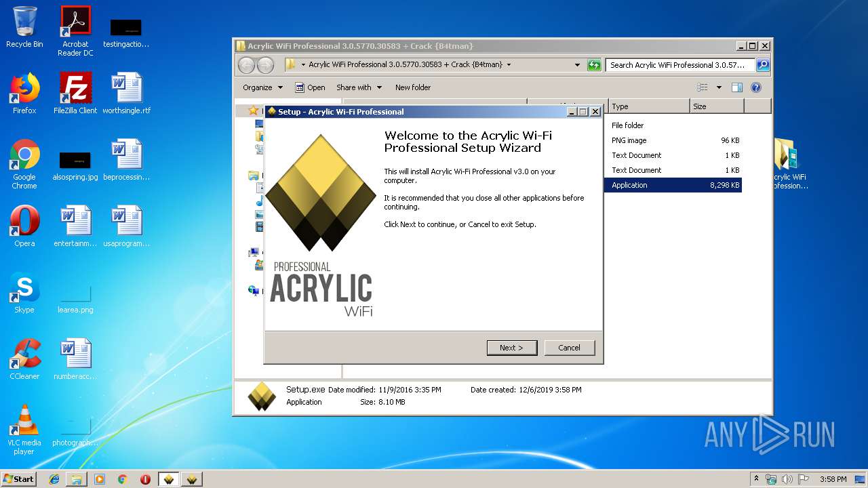Click the Explorer search input field

pos(680,65)
